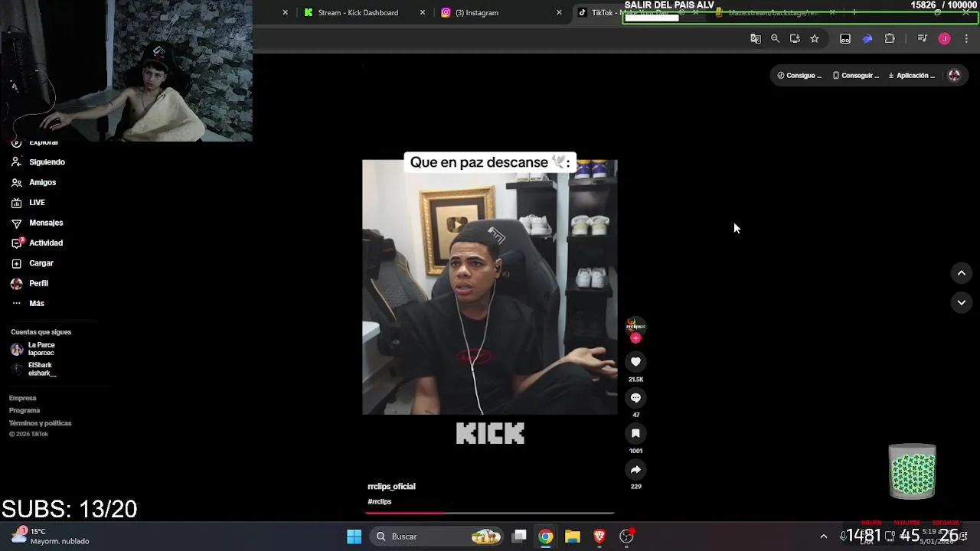Open Perfil in the TikTok sidebar
Viewport: 980px width, 551px height.
(30, 283)
